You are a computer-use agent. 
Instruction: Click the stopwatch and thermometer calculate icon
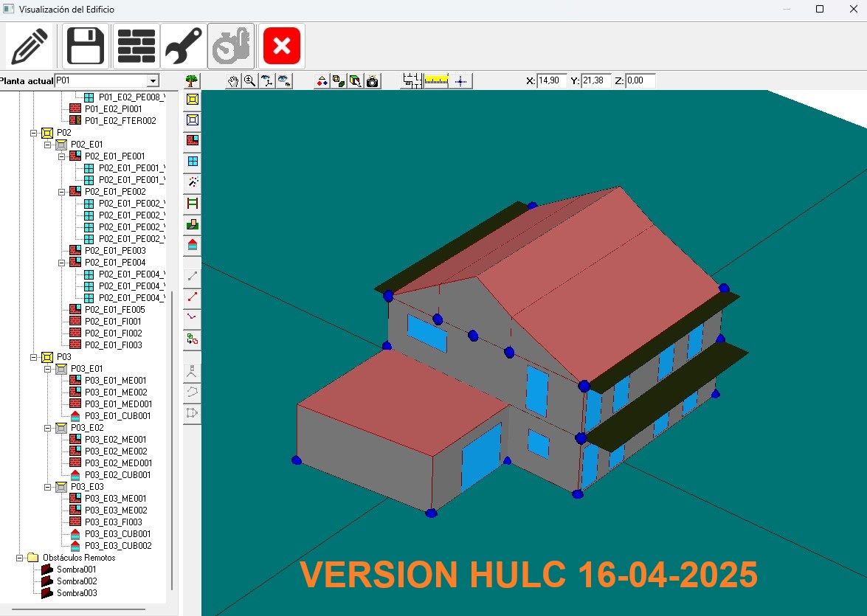[x=231, y=46]
